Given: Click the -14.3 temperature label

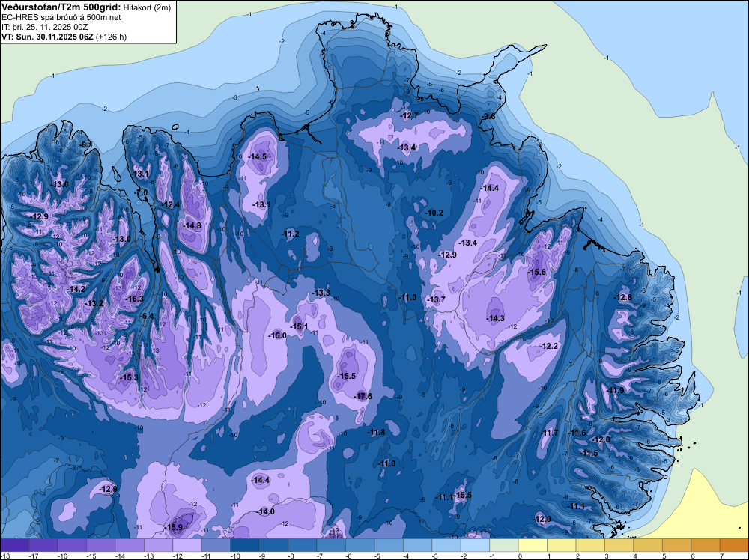Looking at the screenshot, I should 495,318.
